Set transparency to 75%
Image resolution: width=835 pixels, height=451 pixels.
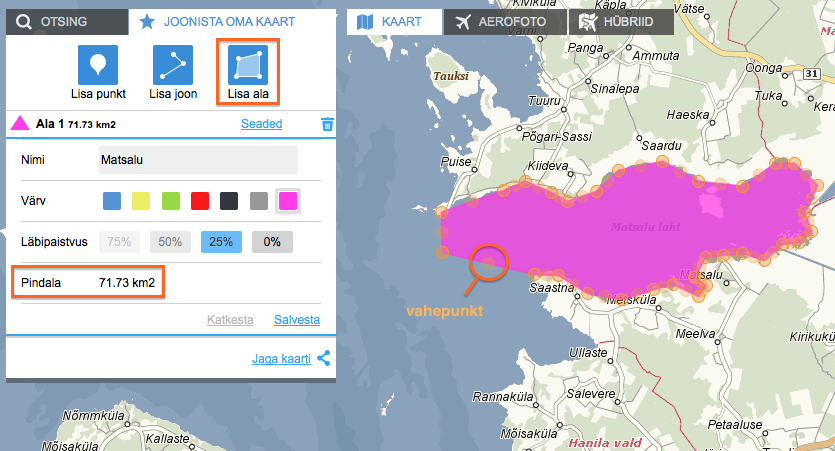click(x=119, y=241)
